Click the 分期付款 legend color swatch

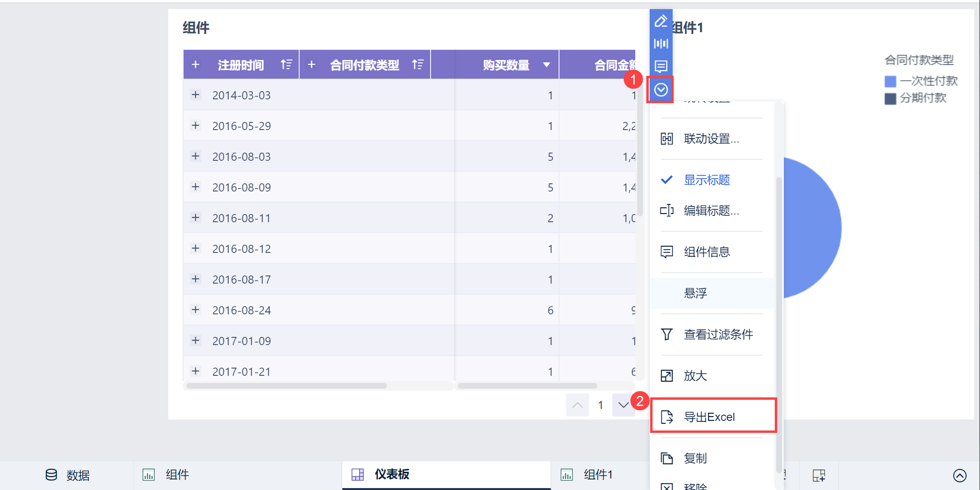coord(890,98)
